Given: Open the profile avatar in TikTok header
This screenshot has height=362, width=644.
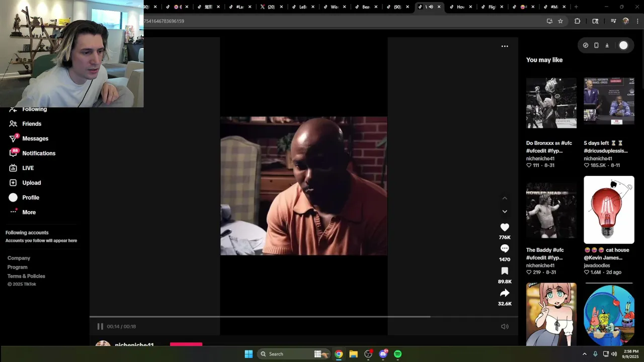Looking at the screenshot, I should coord(623,45).
